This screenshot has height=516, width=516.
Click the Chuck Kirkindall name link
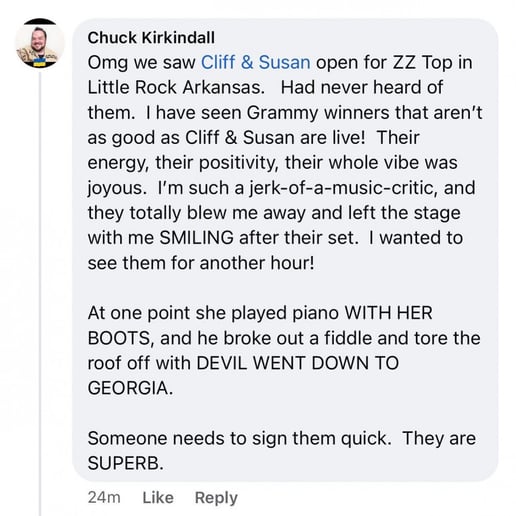tap(151, 38)
